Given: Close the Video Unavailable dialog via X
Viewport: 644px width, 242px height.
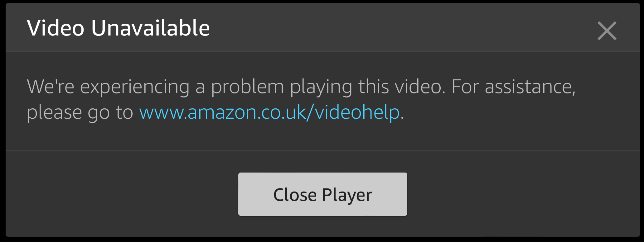Looking at the screenshot, I should pyautogui.click(x=607, y=31).
